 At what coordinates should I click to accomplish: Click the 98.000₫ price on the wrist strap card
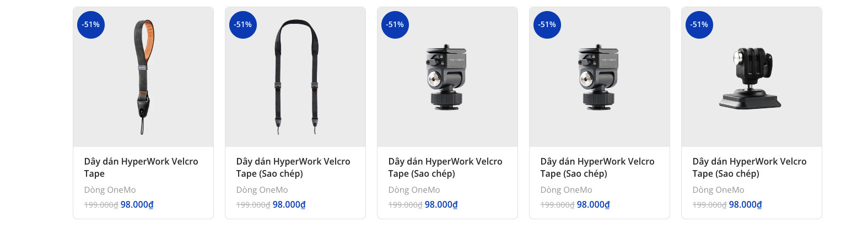(x=137, y=205)
